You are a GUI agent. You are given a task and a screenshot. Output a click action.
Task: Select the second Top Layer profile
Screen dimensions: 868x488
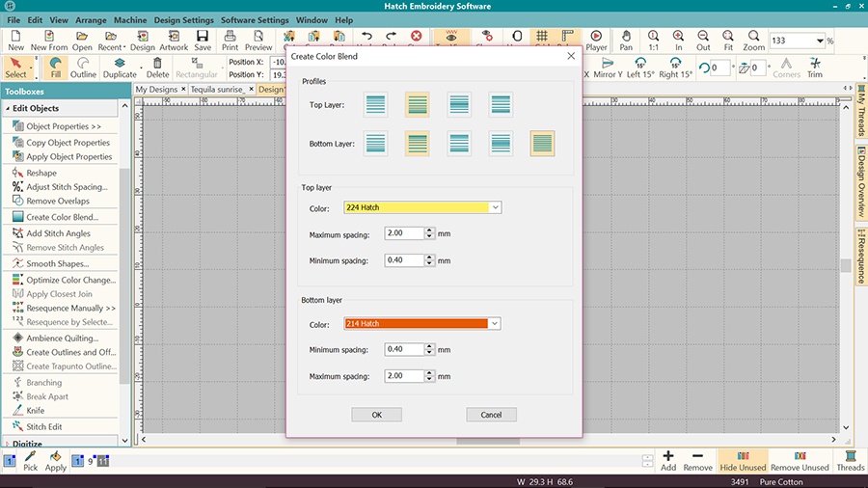[417, 104]
